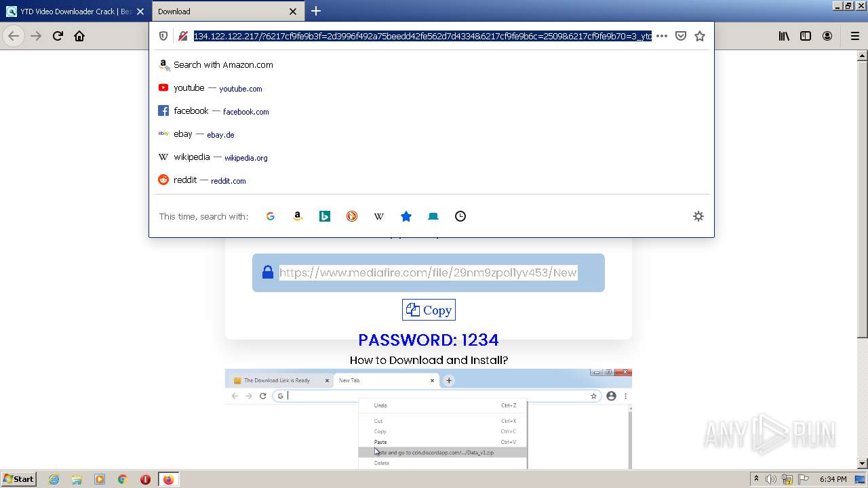This screenshot has height=488, width=868.
Task: Open the Firefox account icon
Action: coord(827,36)
